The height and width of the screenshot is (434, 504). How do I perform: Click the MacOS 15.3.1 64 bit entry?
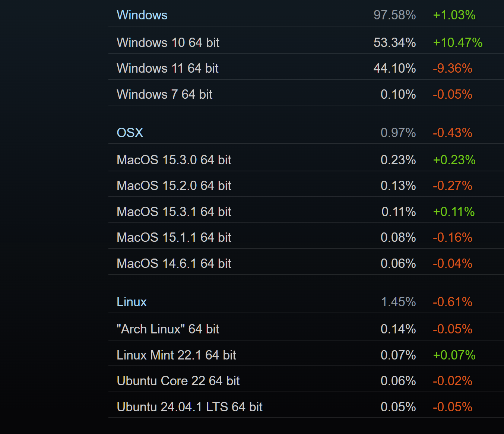click(x=174, y=212)
